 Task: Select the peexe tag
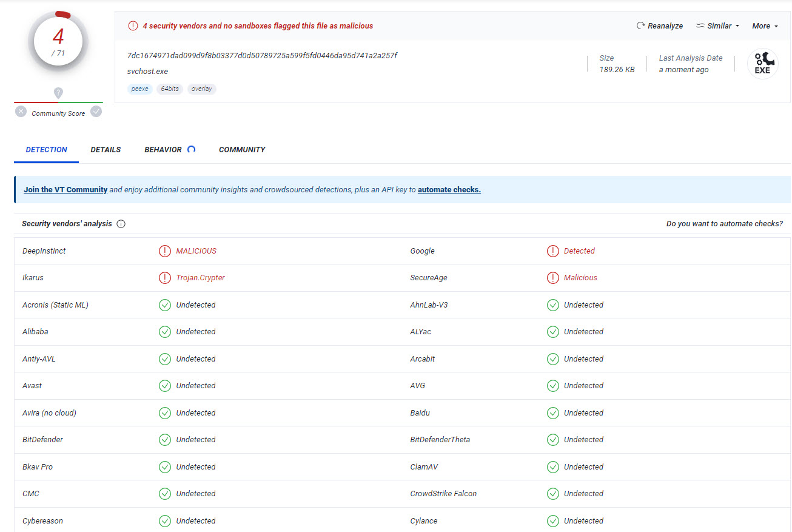(140, 89)
